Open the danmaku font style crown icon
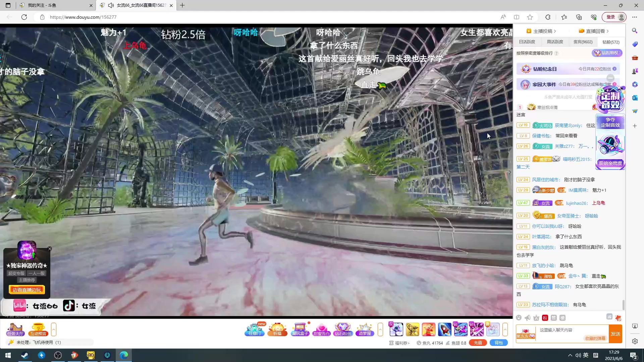 [536, 318]
